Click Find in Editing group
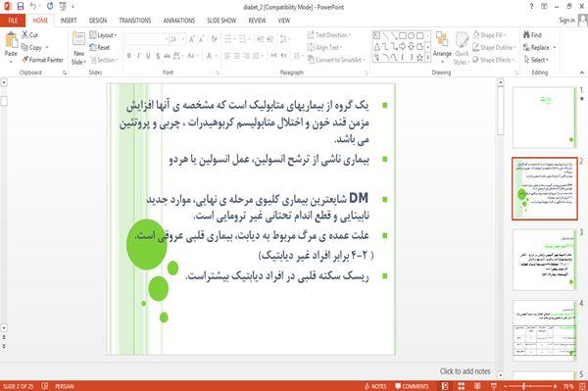Image resolution: width=588 pixels, height=391 pixels. click(532, 35)
